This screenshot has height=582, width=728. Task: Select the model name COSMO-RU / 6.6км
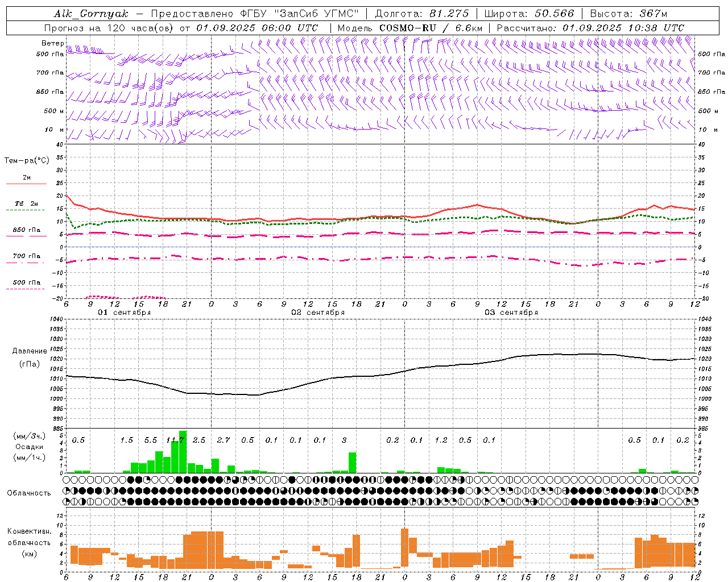431,28
